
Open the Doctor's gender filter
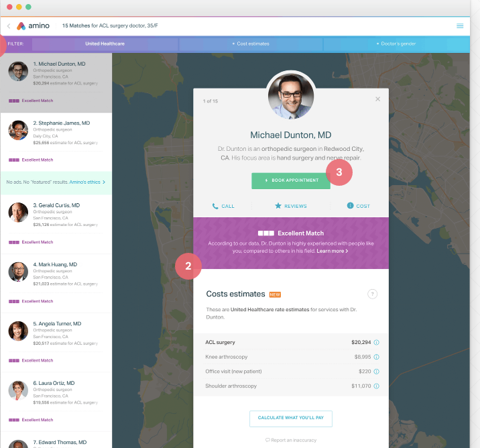pos(396,44)
